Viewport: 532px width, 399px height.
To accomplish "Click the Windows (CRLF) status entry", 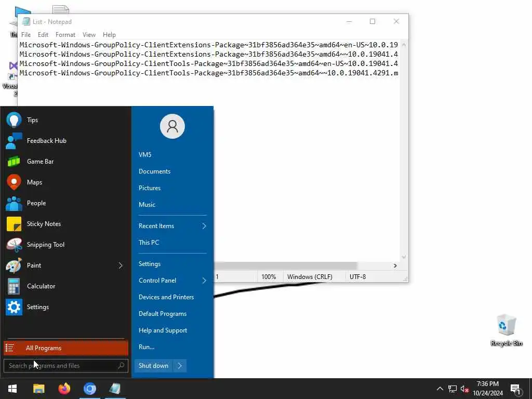I will (x=310, y=277).
